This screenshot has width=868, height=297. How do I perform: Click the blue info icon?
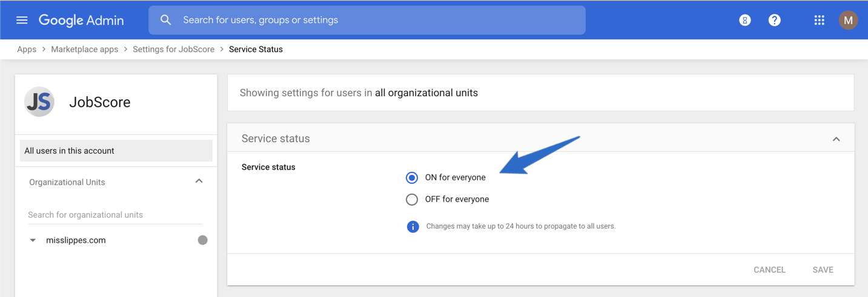click(412, 227)
